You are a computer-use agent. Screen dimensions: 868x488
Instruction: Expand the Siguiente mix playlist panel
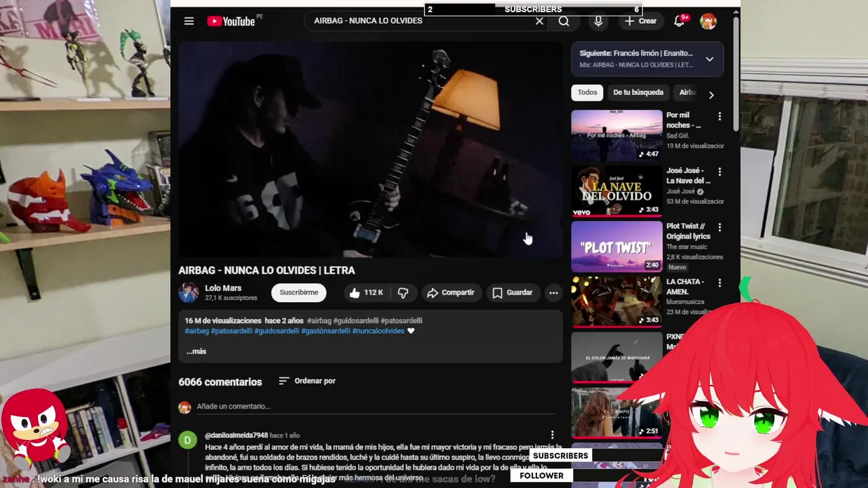coord(709,59)
